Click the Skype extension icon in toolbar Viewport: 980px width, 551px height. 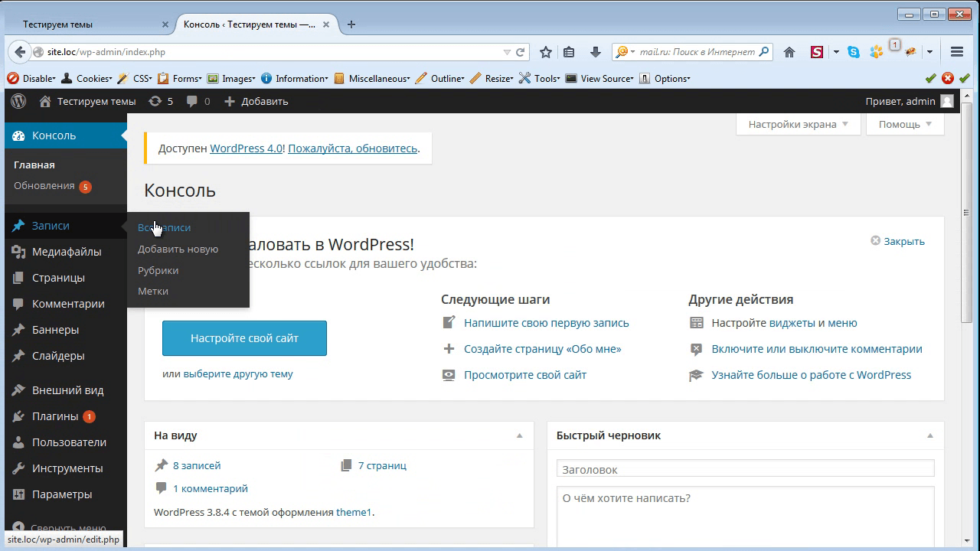click(854, 52)
